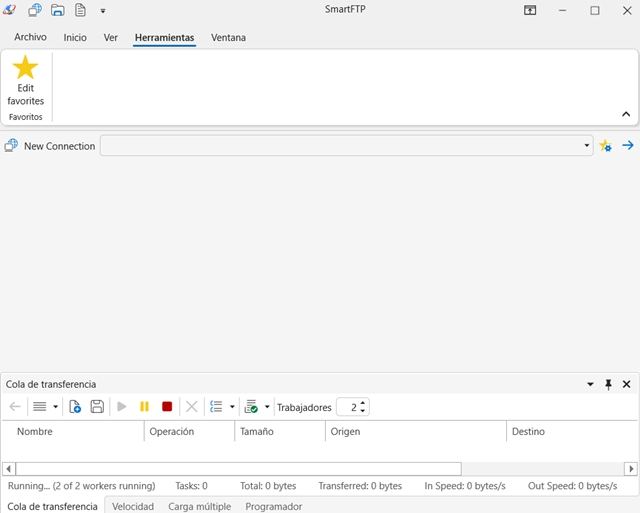Expand the address bar dropdown arrow

[x=587, y=145]
